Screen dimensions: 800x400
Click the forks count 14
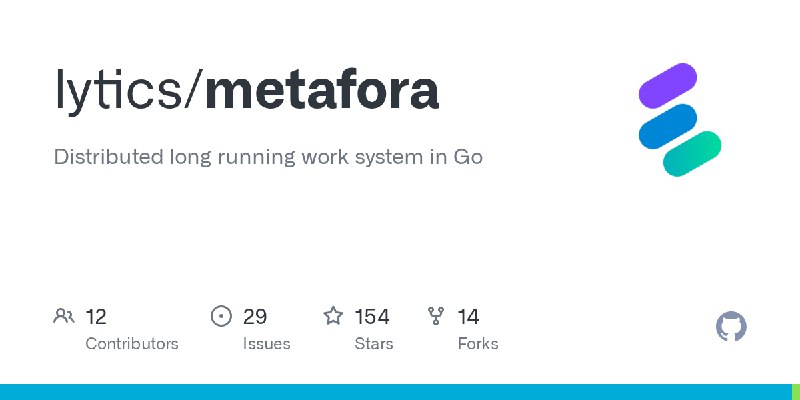coord(468,317)
